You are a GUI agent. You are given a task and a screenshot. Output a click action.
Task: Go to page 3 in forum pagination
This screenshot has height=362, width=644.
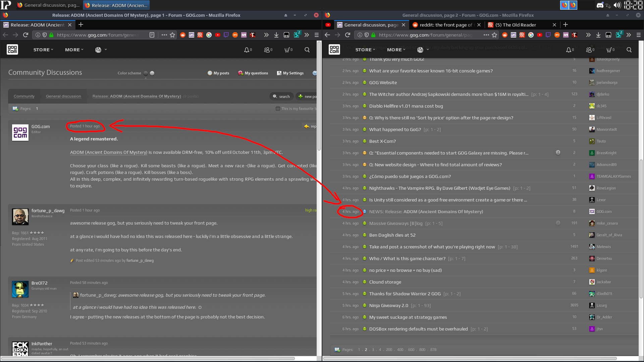coord(373,350)
